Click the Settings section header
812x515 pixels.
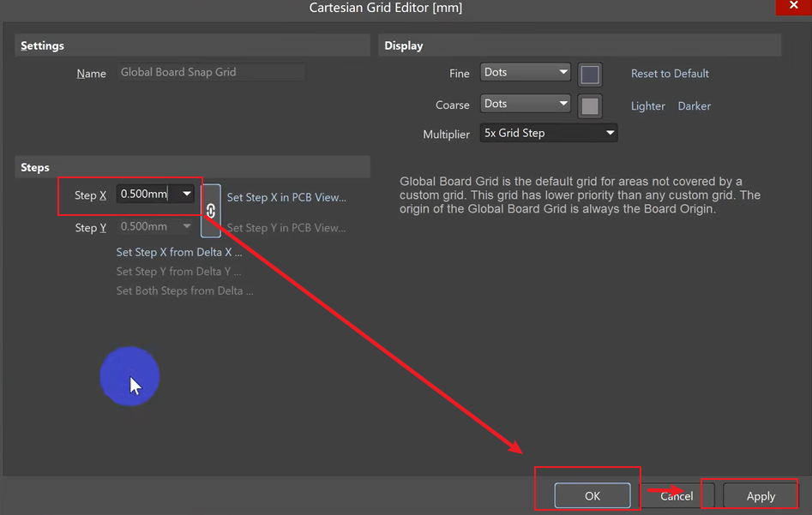tap(192, 45)
